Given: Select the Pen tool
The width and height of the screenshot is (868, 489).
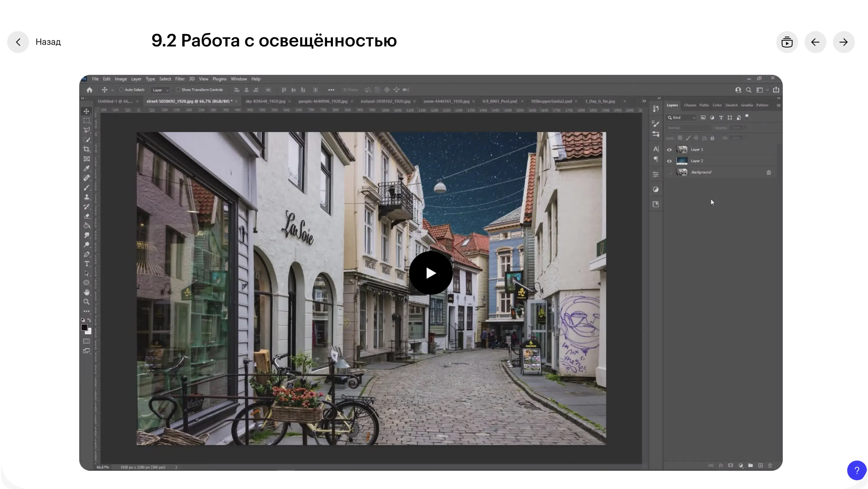Looking at the screenshot, I should pos(87,254).
